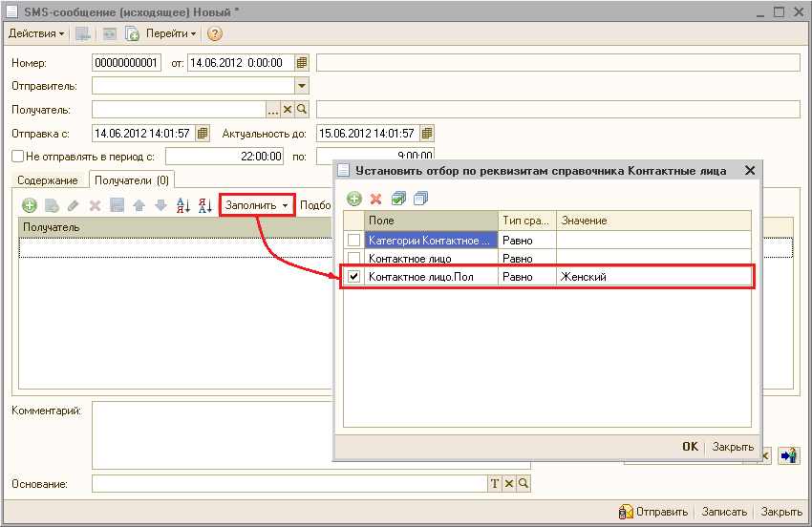Clear the Получатель field with X
The image size is (812, 527).
pos(288,109)
